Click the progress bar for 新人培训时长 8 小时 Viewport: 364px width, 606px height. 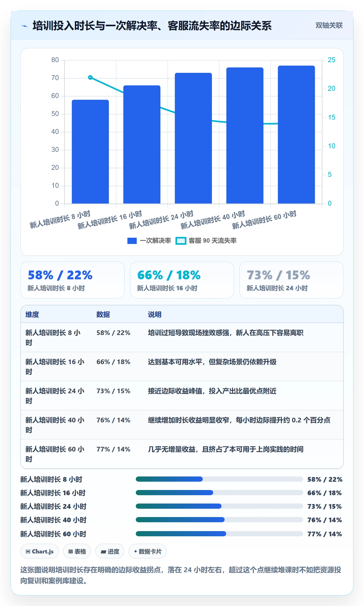219,479
